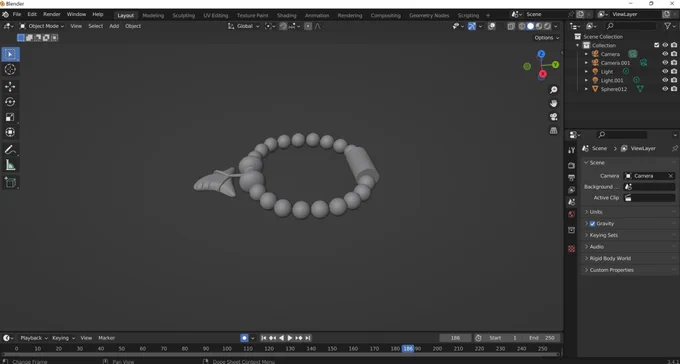Viewport: 680px width, 364px height.
Task: Click the Blender logo menu icon
Action: (5, 15)
